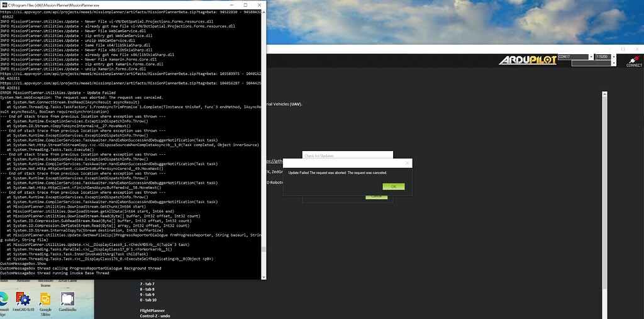Click the console window title bar icon
The height and width of the screenshot is (319, 644).
[4, 5]
